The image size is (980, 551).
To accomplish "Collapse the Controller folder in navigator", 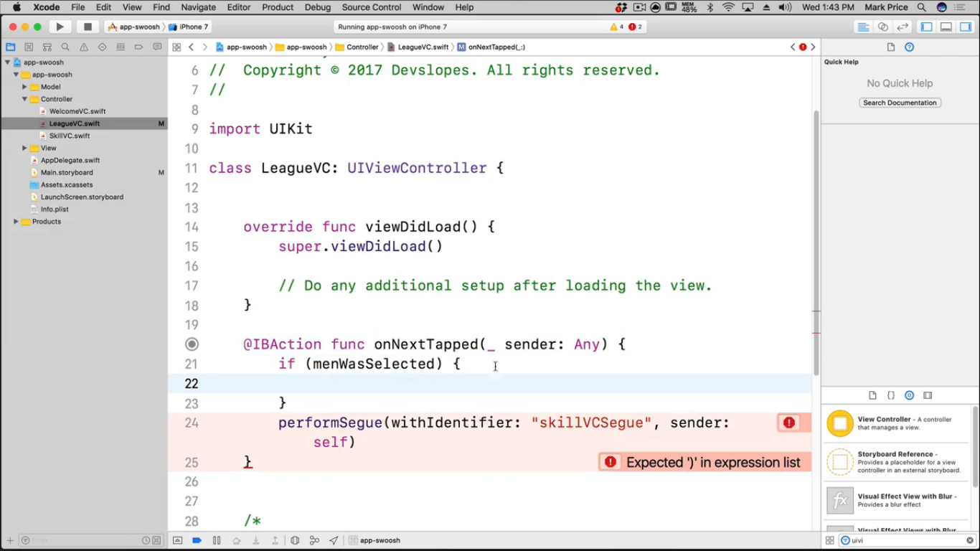I will click(24, 99).
